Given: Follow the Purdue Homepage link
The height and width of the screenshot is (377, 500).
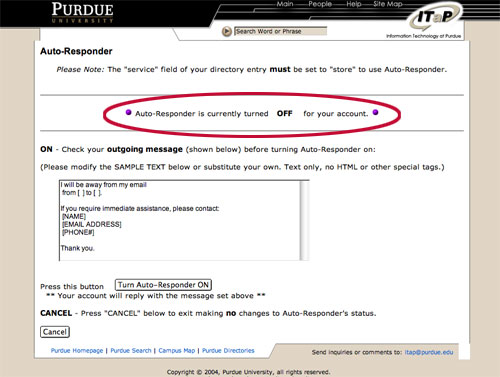Looking at the screenshot, I should click(77, 351).
